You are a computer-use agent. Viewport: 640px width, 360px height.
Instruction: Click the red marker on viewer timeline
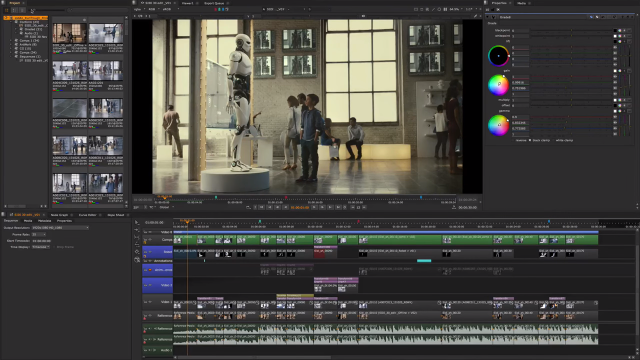pyautogui.click(x=286, y=198)
